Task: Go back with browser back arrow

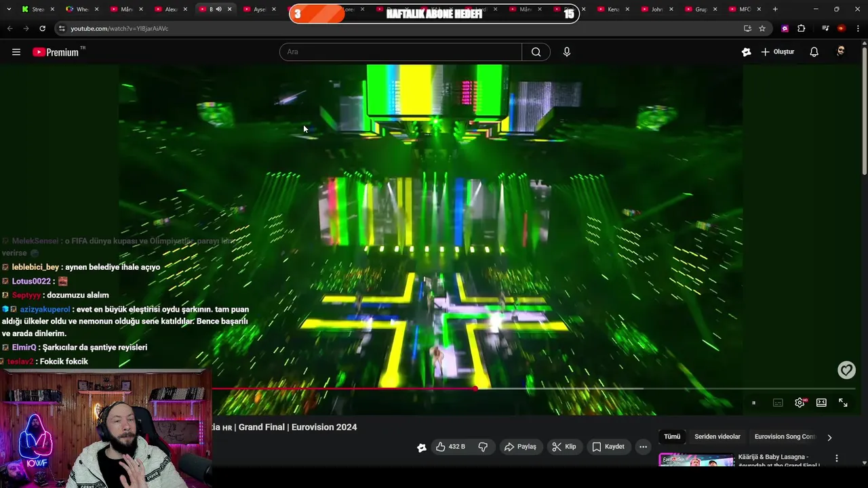Action: tap(9, 28)
